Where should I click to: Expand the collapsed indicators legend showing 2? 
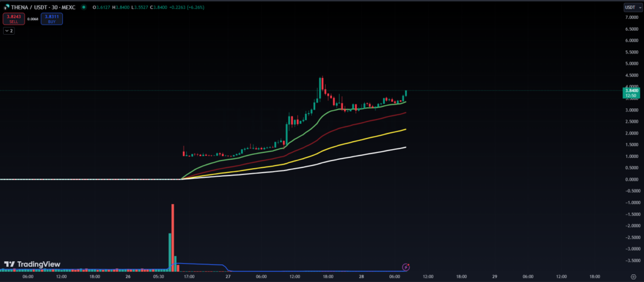point(9,30)
